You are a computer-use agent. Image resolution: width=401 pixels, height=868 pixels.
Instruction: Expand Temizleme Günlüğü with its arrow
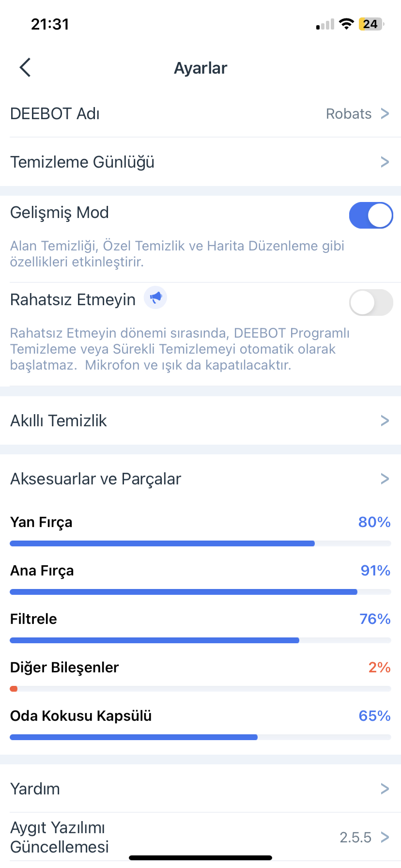point(385,162)
